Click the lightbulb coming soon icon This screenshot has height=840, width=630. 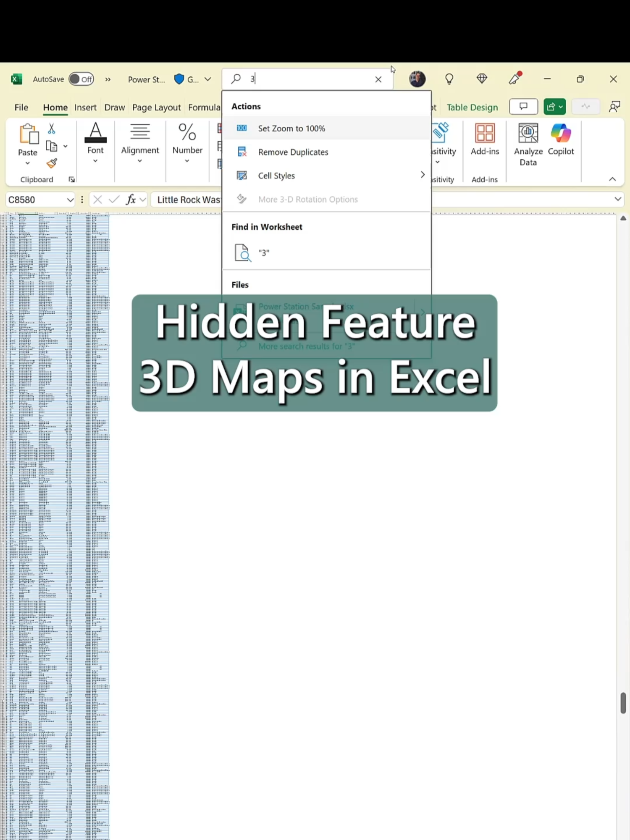coord(449,79)
